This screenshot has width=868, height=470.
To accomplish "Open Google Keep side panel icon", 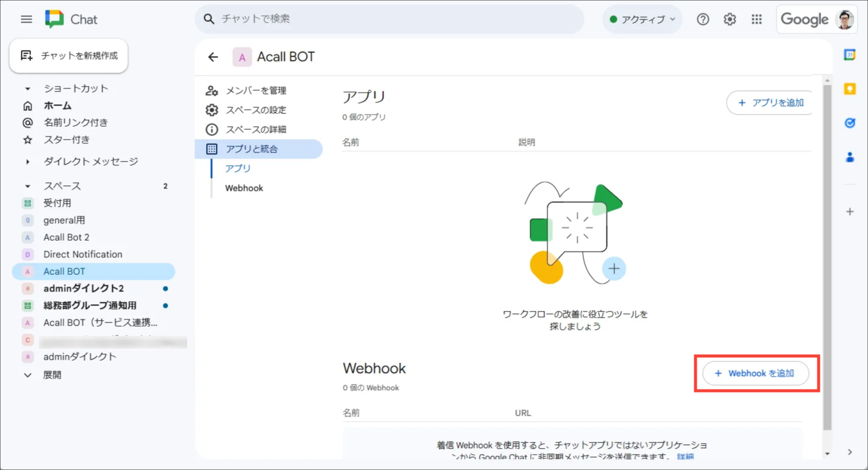I will pos(850,89).
